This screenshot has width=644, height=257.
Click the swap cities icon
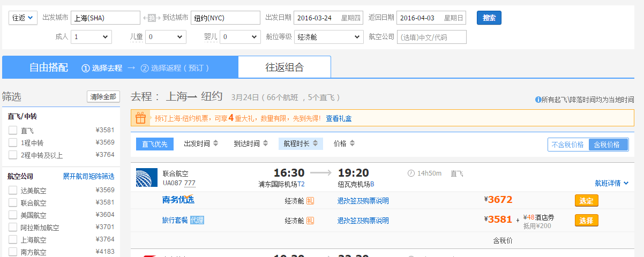[x=152, y=18]
